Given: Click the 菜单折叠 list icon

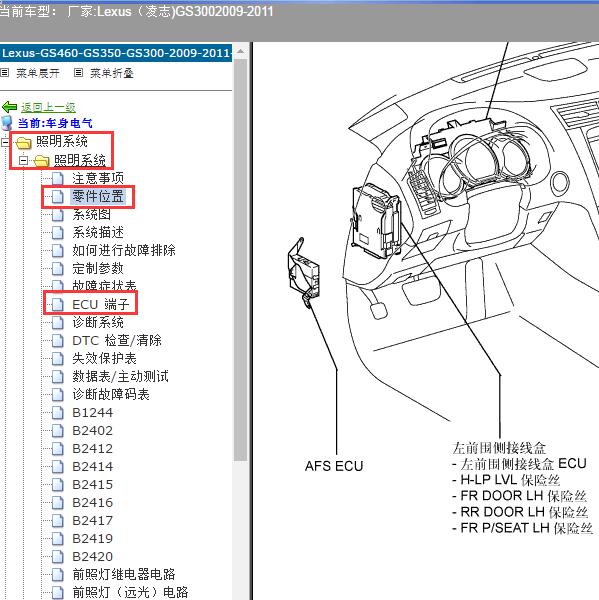Looking at the screenshot, I should click(x=78, y=72).
